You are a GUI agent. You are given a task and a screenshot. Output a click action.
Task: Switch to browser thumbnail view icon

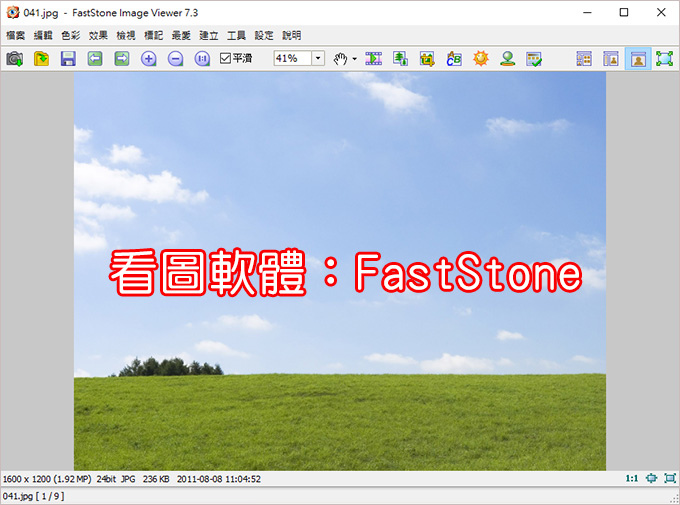pyautogui.click(x=584, y=59)
